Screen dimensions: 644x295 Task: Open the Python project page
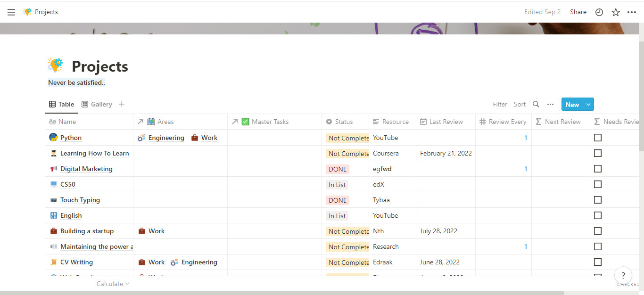pos(71,138)
